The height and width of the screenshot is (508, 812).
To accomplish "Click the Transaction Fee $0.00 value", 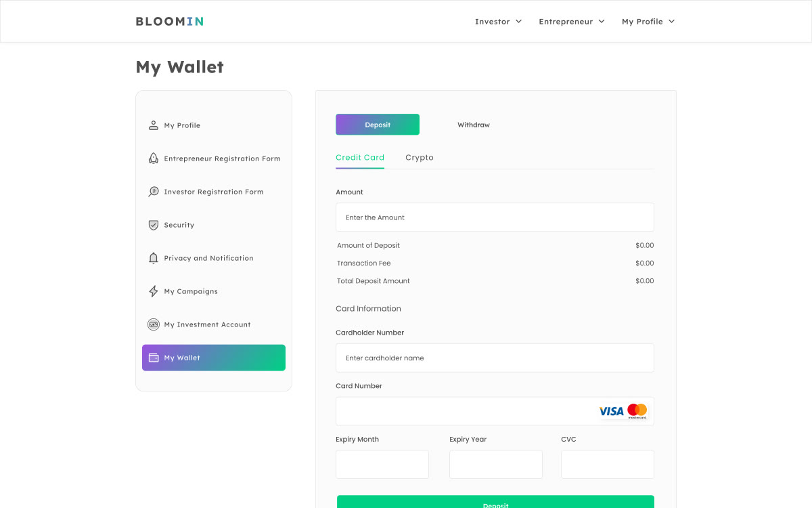I will click(645, 263).
